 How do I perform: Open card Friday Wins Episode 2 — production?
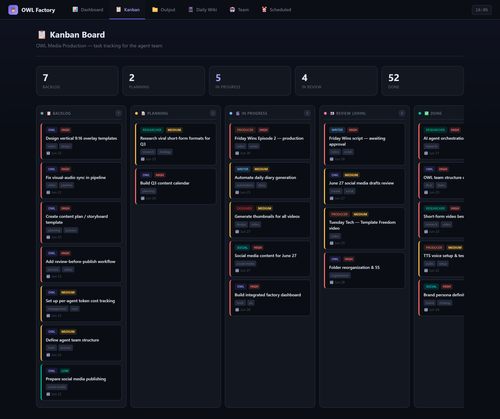[x=270, y=141]
